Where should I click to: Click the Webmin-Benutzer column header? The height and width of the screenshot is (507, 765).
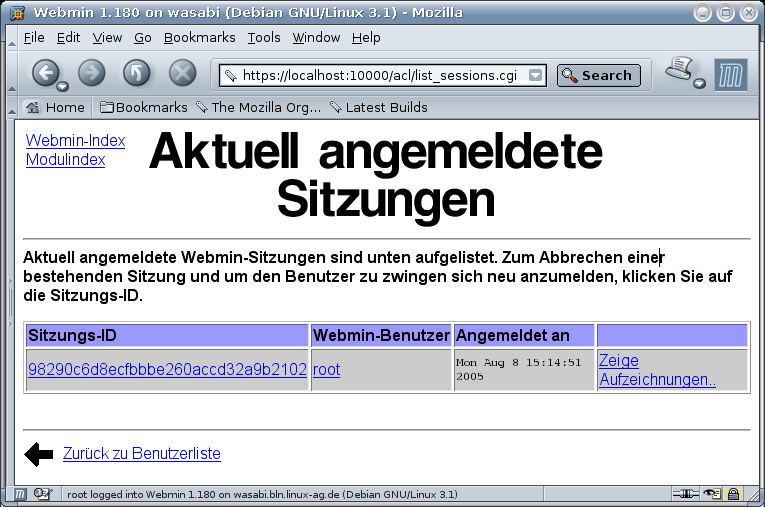[381, 335]
